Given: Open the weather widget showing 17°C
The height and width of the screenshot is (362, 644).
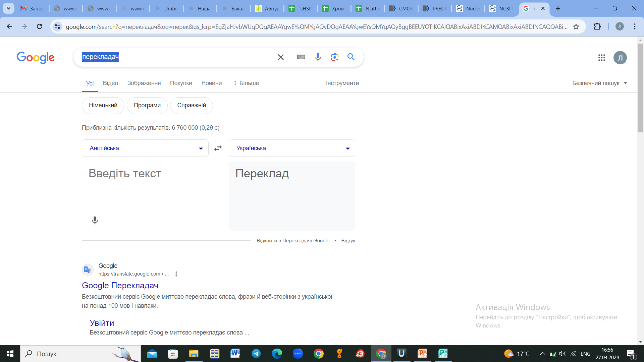Looking at the screenshot, I should pos(517,354).
